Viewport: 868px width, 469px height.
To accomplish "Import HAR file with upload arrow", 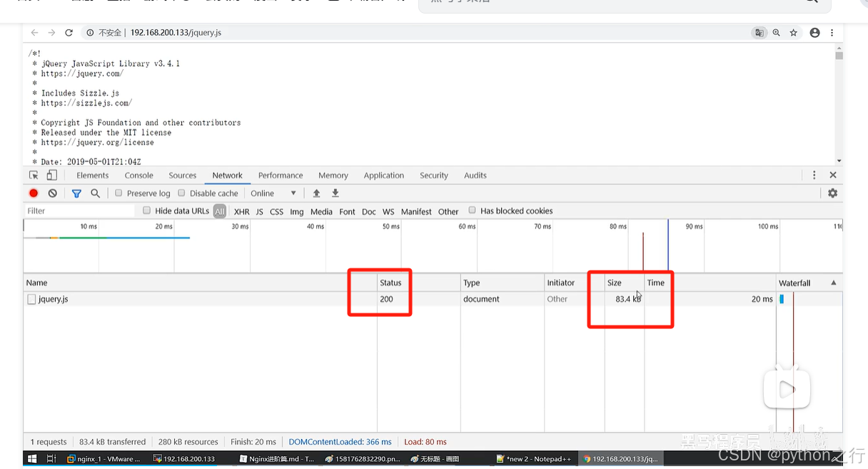I will point(316,193).
